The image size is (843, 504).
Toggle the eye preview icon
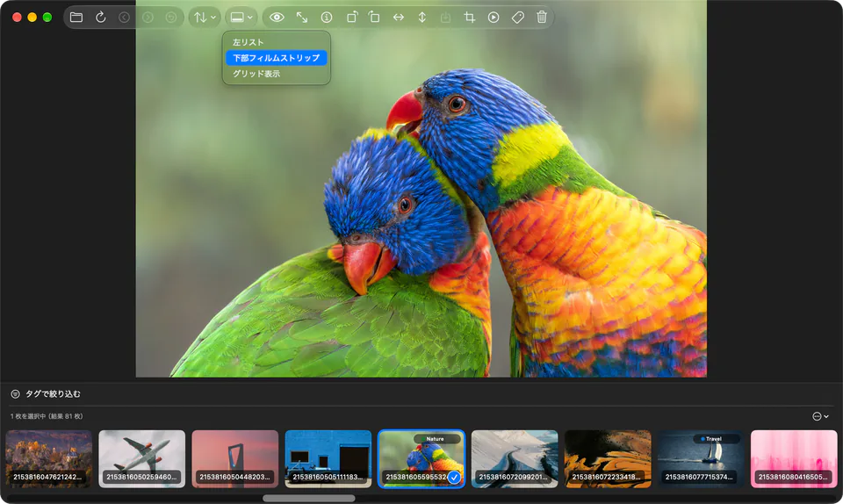(277, 18)
